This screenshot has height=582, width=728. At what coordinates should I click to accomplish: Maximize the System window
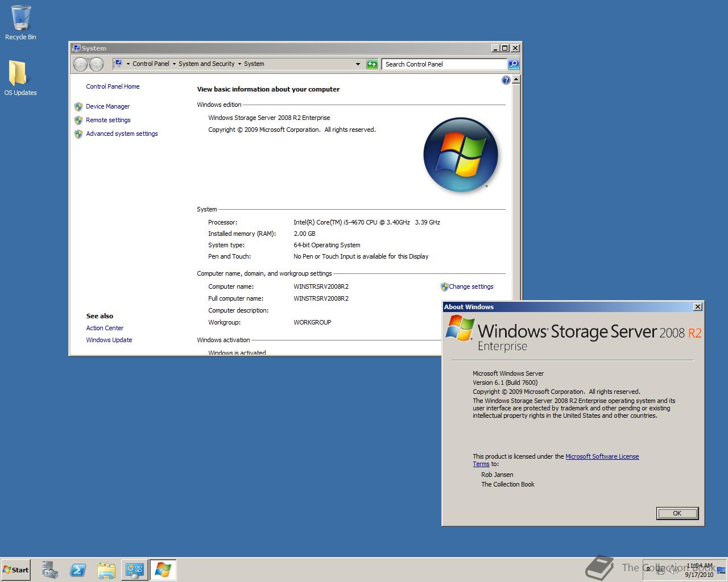(x=504, y=48)
